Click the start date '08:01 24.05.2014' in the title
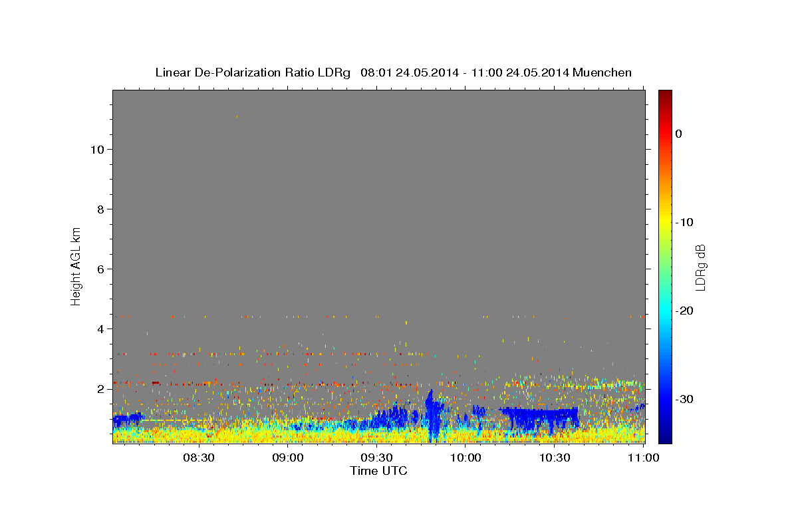Image resolution: width=798 pixels, height=532 pixels. (x=410, y=72)
